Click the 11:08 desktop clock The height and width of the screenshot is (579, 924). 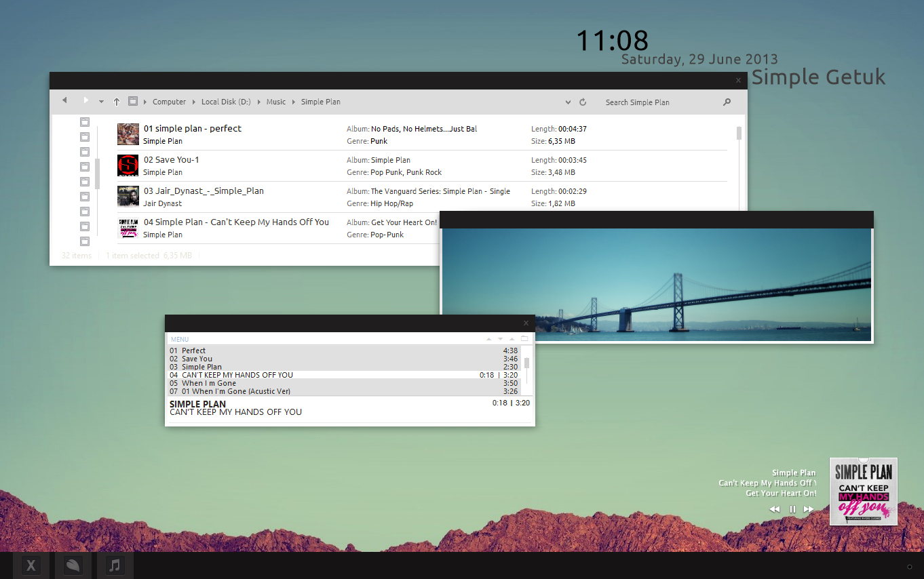click(x=612, y=41)
